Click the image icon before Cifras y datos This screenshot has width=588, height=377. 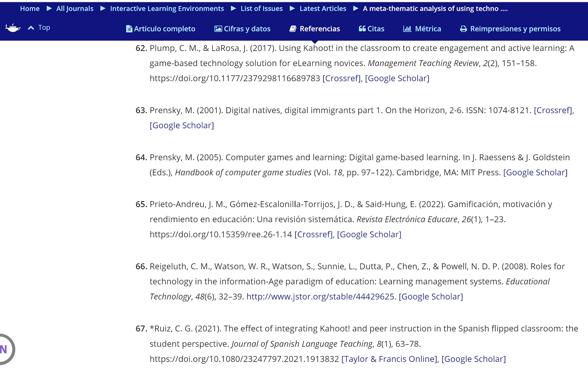[218, 29]
